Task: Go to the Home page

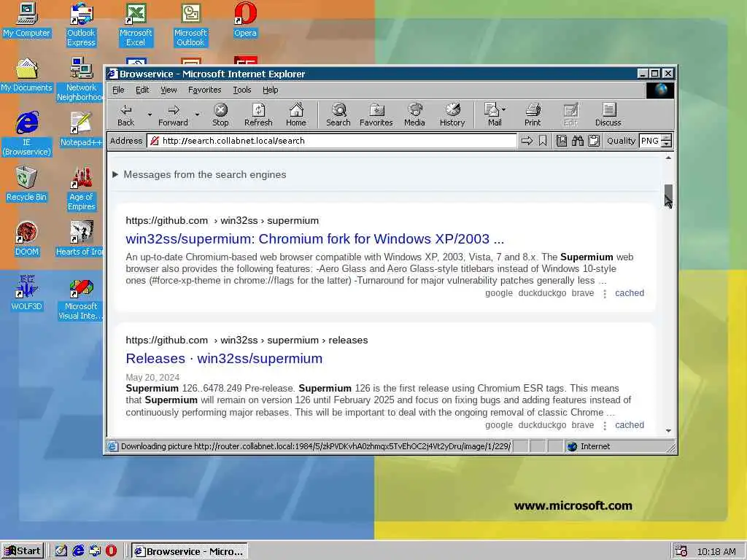Action: pyautogui.click(x=296, y=114)
